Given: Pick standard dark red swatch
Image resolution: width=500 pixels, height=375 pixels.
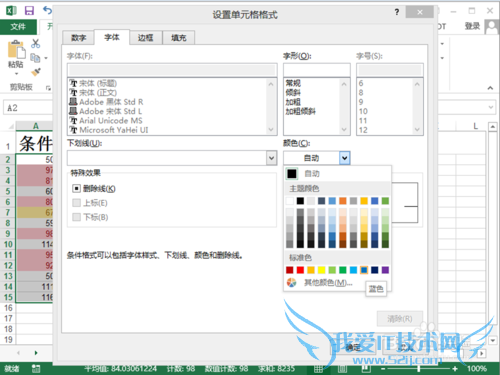Looking at the screenshot, I should [x=290, y=270].
